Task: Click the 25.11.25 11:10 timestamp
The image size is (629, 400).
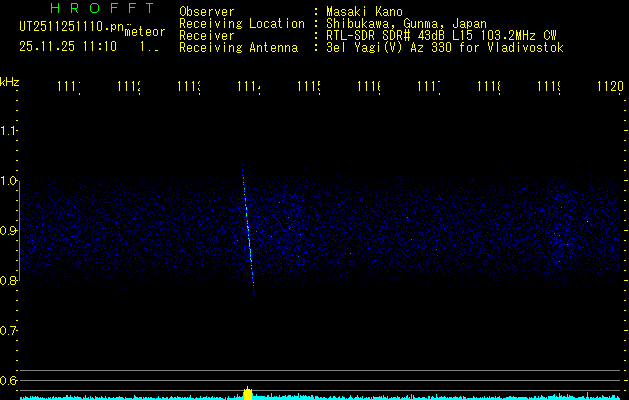Action: click(x=67, y=46)
